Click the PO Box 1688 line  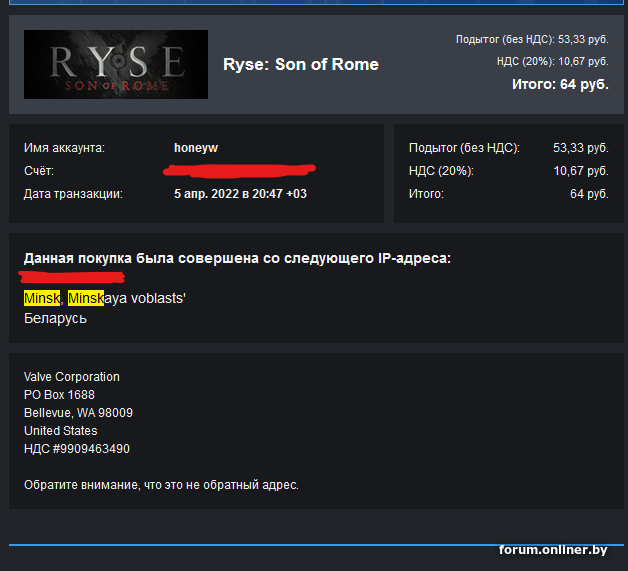coord(59,395)
